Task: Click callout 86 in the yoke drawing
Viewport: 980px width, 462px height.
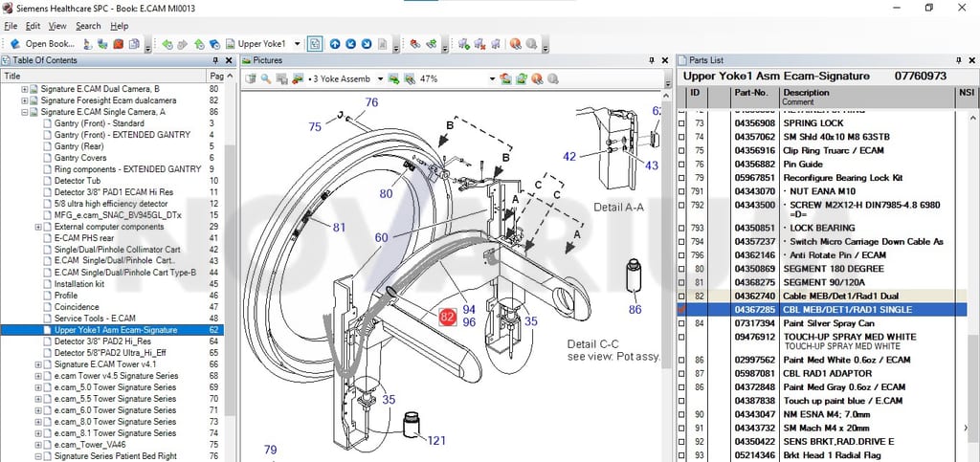Action: pyautogui.click(x=635, y=309)
